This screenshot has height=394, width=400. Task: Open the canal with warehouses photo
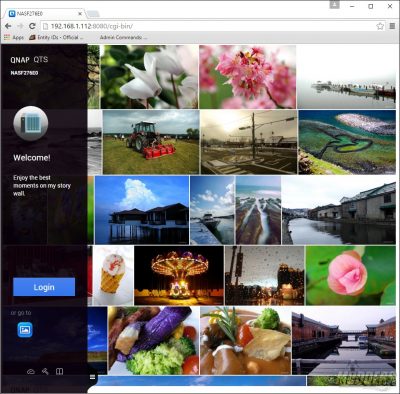click(x=339, y=210)
